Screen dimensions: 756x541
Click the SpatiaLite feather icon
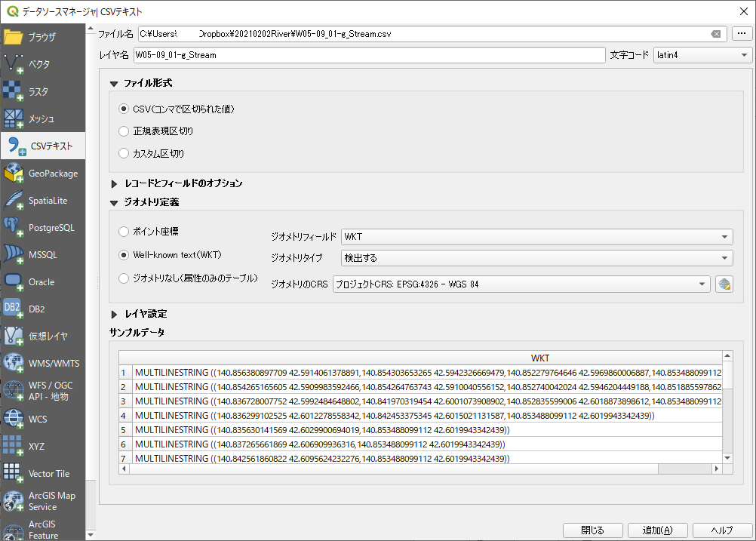click(x=14, y=201)
